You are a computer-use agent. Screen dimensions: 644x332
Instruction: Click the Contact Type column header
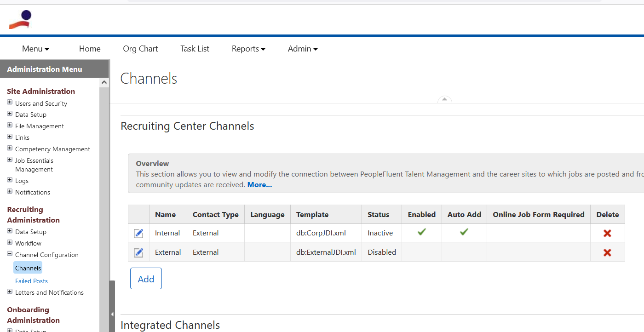point(216,214)
